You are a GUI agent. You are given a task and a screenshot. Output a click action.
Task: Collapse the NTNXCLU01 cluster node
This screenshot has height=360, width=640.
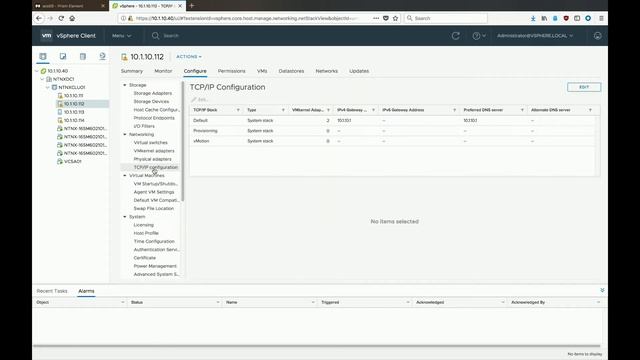48,87
